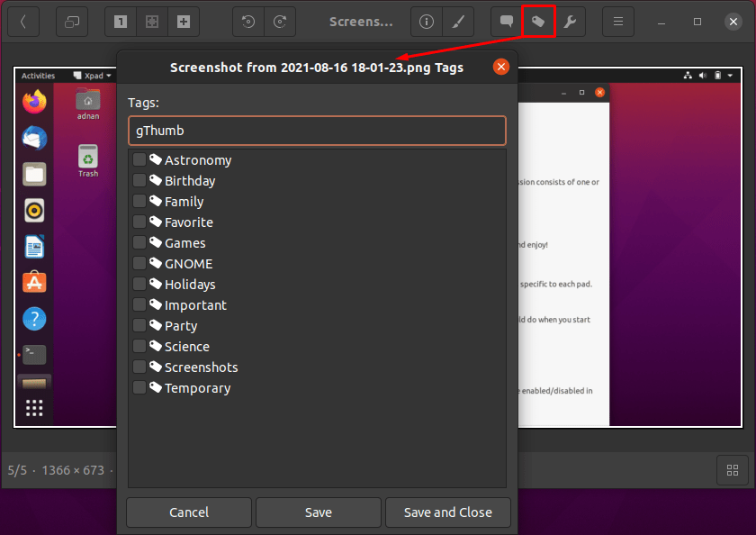Click Show Applications grid in pictured dock
This screenshot has width=756, height=535.
(34, 408)
